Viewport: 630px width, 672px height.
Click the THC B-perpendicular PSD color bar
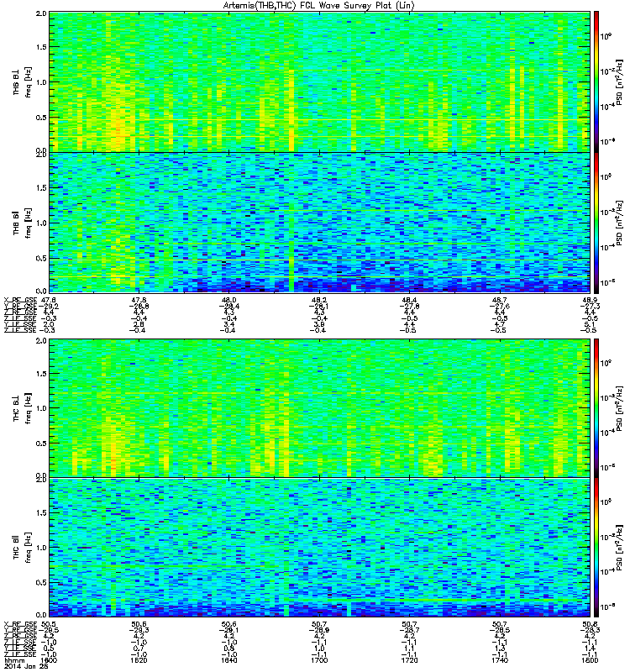click(x=596, y=407)
